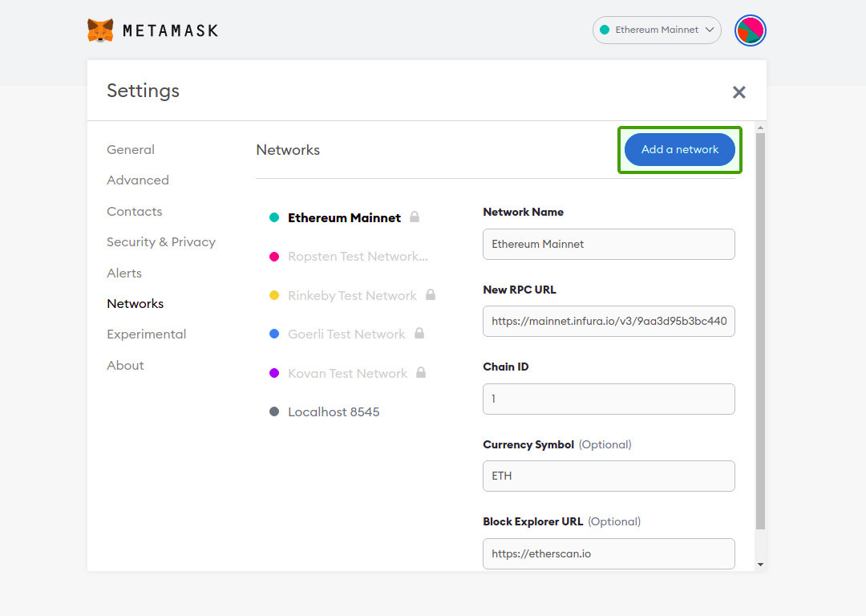Select Localhost 8545 in the network list
This screenshot has width=866, height=616.
(334, 411)
